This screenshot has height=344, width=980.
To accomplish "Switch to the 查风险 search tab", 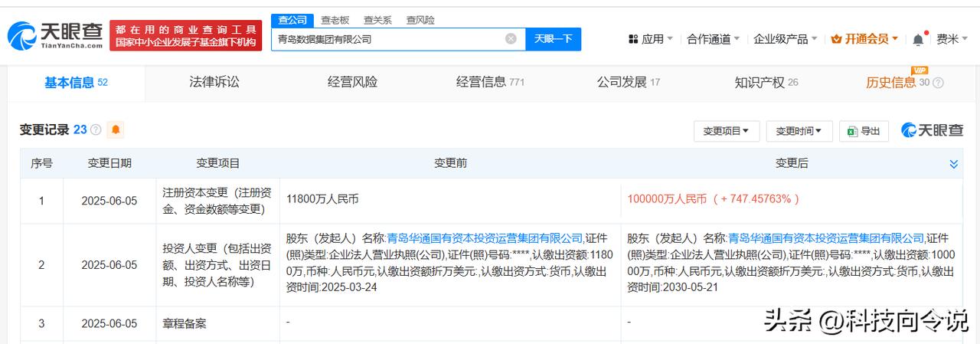I will [x=420, y=20].
